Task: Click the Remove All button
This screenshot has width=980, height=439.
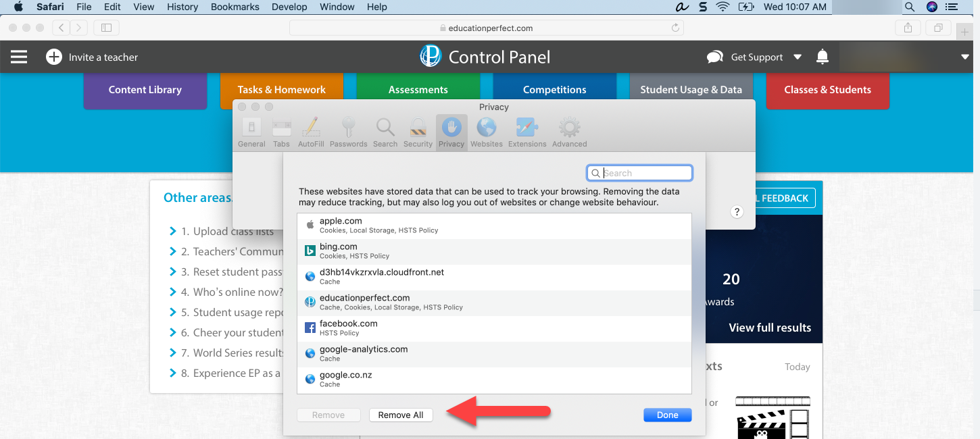Action: pos(401,415)
